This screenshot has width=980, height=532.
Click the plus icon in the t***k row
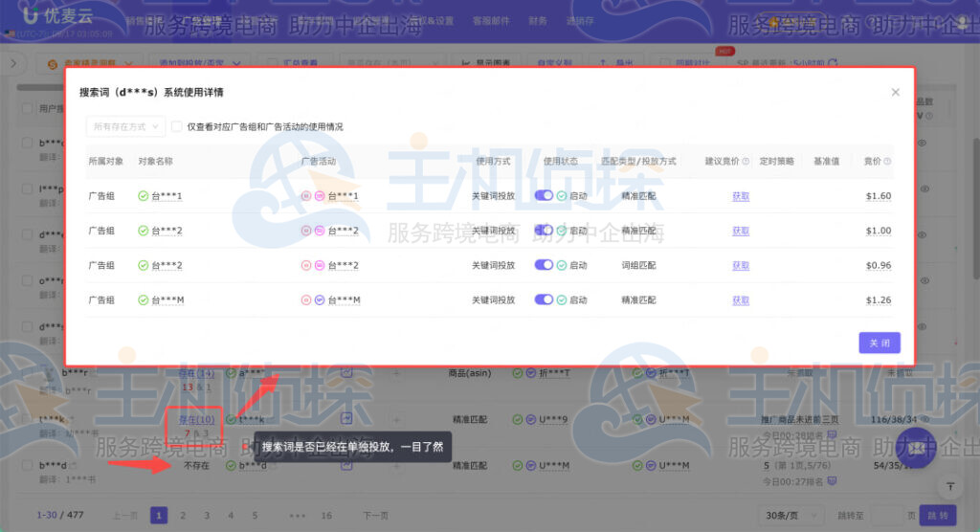[396, 419]
